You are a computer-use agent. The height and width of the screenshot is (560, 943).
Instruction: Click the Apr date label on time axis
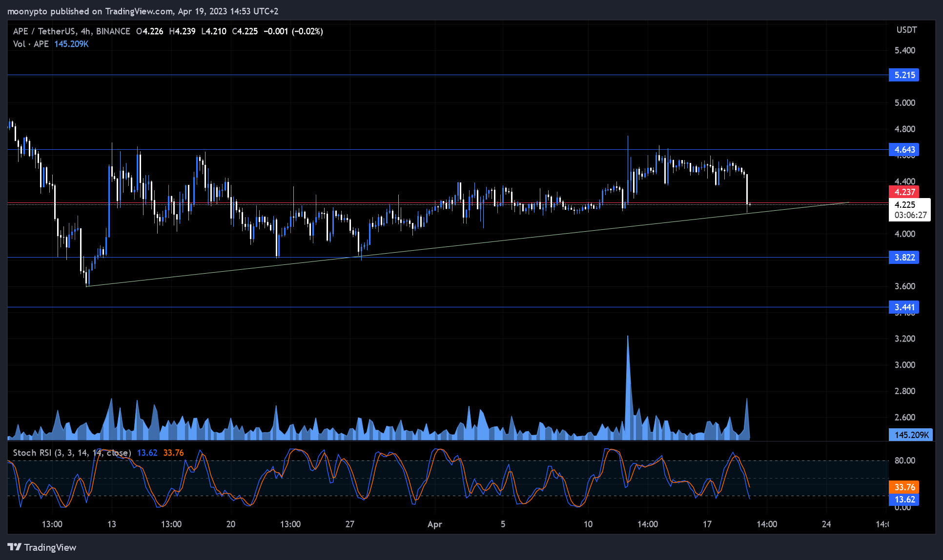pos(434,524)
